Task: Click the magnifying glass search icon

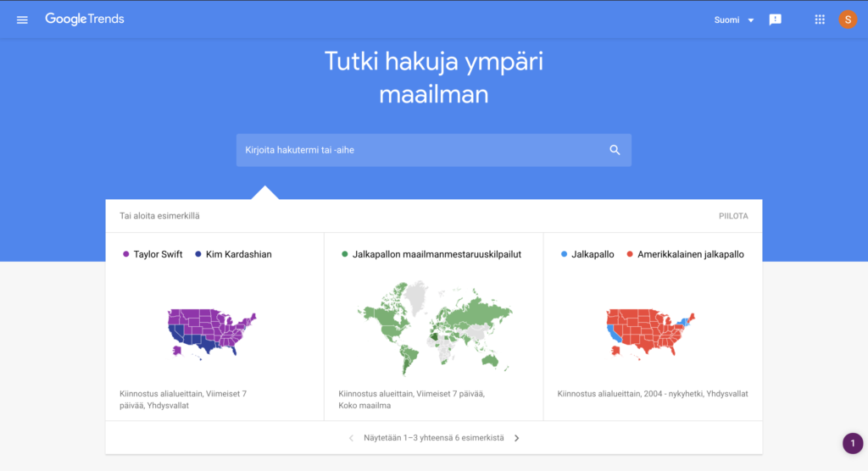Action: [615, 150]
